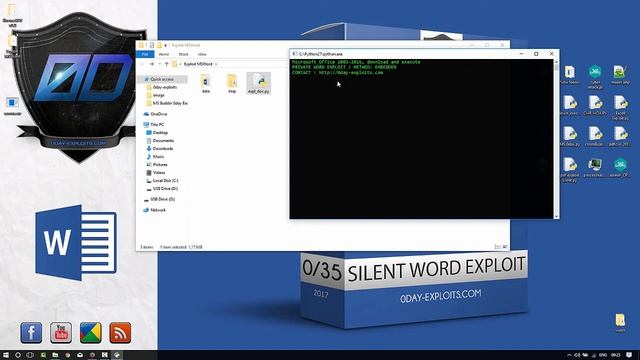The image size is (640, 360).
Task: Select Network in the navigation pane
Action: point(158,210)
